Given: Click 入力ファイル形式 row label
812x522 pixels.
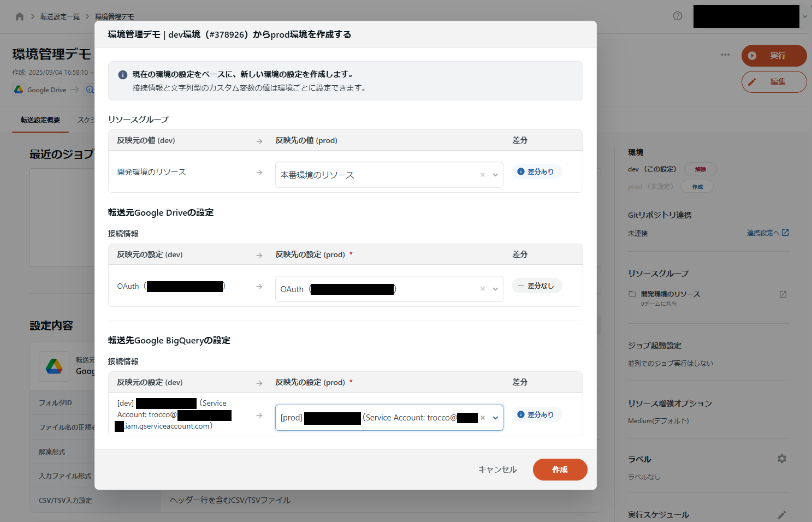Looking at the screenshot, I should [65, 476].
